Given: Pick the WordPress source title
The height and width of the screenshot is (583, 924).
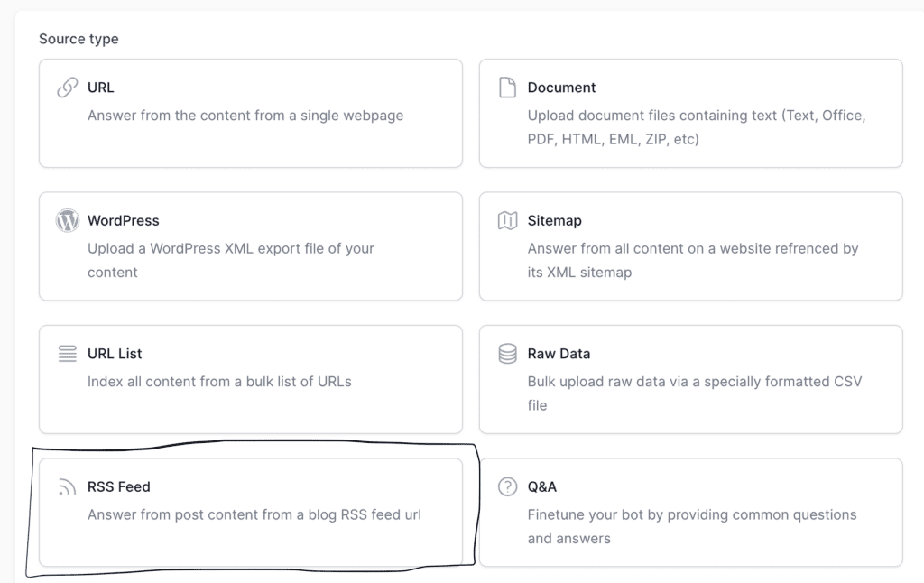Looking at the screenshot, I should pyautogui.click(x=123, y=220).
